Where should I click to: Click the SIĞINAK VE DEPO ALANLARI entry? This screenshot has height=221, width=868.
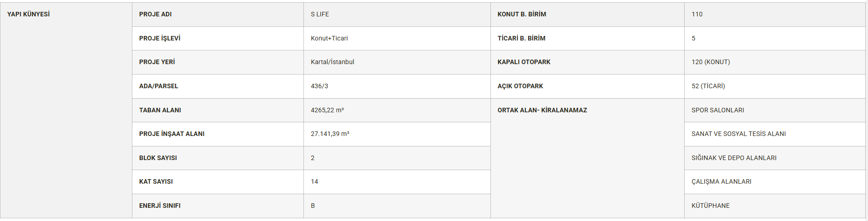pos(734,158)
